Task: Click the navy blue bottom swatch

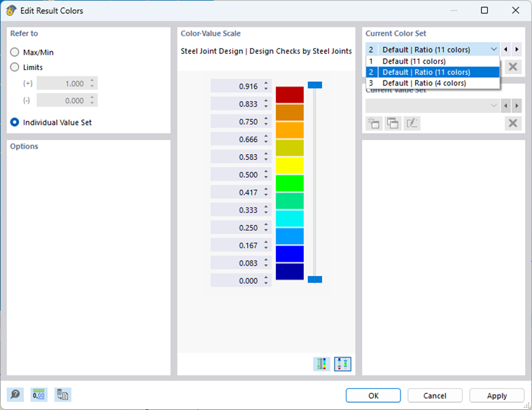Action: (x=289, y=272)
